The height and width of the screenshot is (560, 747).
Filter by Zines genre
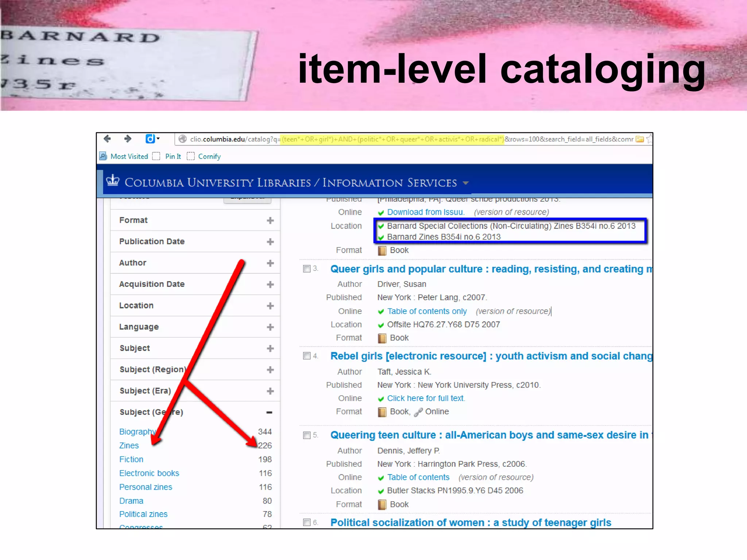[x=129, y=446]
